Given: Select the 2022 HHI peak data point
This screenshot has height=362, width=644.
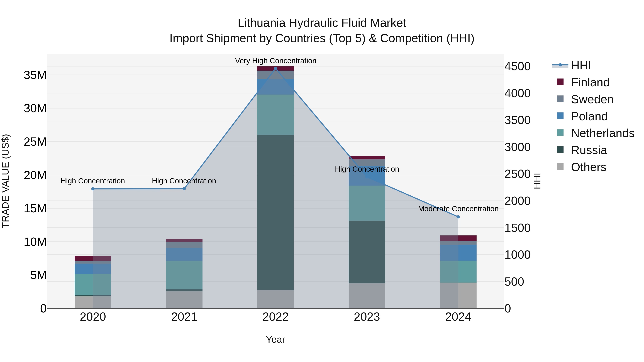Looking at the screenshot, I should (275, 68).
